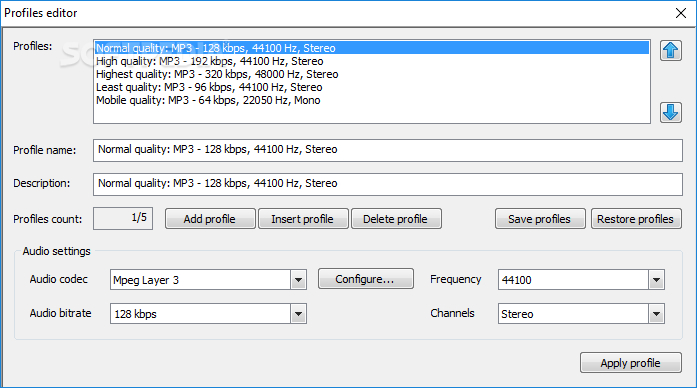Viewport: 697px width, 388px height.
Task: Close the Profiles editor window
Action: pyautogui.click(x=681, y=13)
